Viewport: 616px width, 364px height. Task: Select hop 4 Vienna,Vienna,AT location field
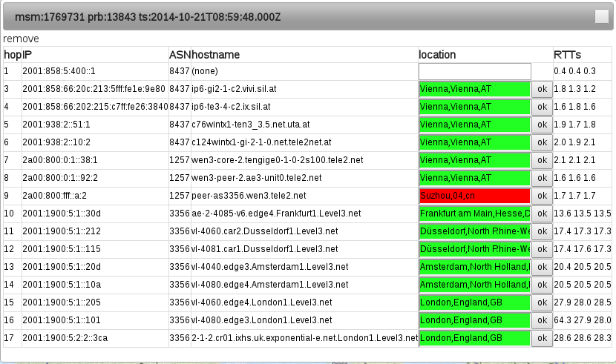click(474, 107)
